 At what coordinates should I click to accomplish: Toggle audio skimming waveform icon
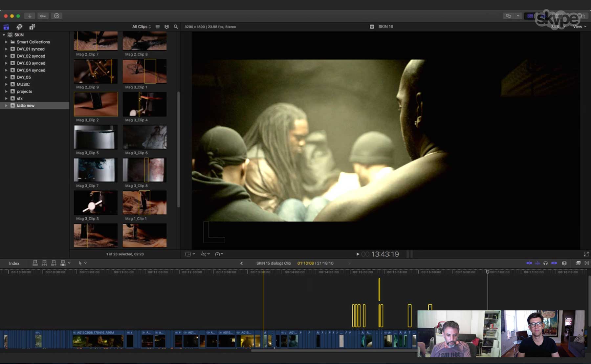tap(537, 263)
